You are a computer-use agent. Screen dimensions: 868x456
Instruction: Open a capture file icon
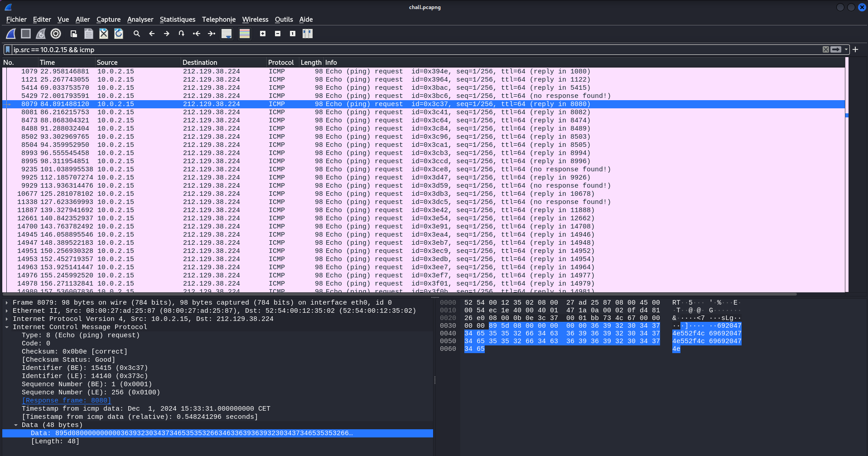[74, 34]
